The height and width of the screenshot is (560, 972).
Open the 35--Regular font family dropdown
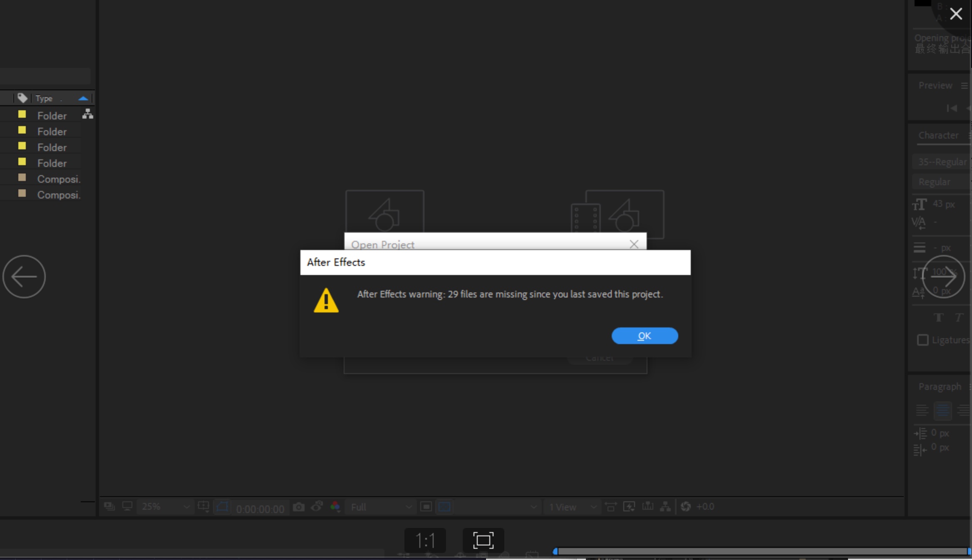942,162
